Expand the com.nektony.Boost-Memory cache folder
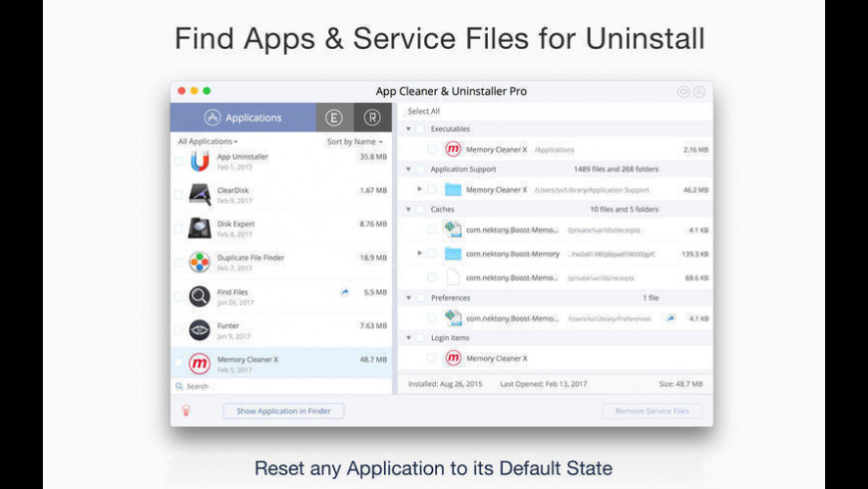The width and height of the screenshot is (868, 489). click(420, 253)
